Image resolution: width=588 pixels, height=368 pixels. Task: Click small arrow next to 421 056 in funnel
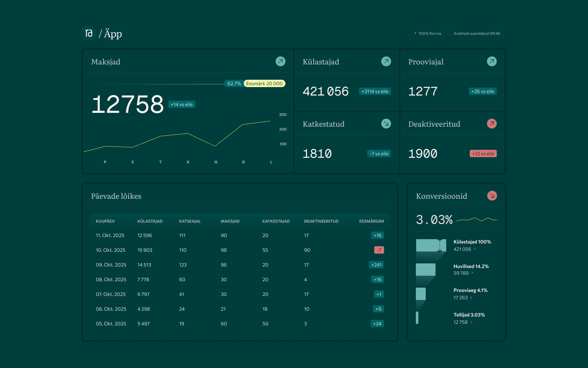474,249
